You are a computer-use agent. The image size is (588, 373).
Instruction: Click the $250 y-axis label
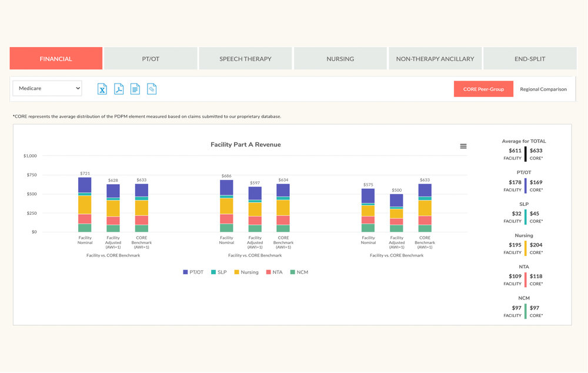coord(32,213)
